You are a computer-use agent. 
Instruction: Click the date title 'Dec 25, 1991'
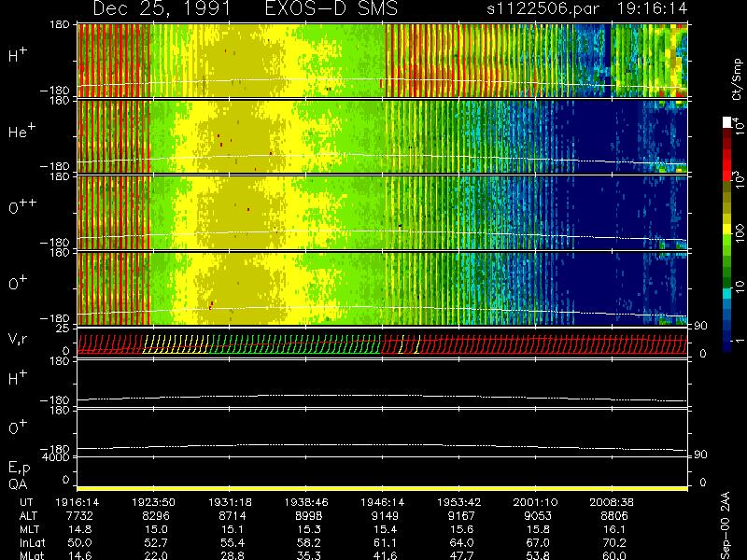click(x=162, y=9)
